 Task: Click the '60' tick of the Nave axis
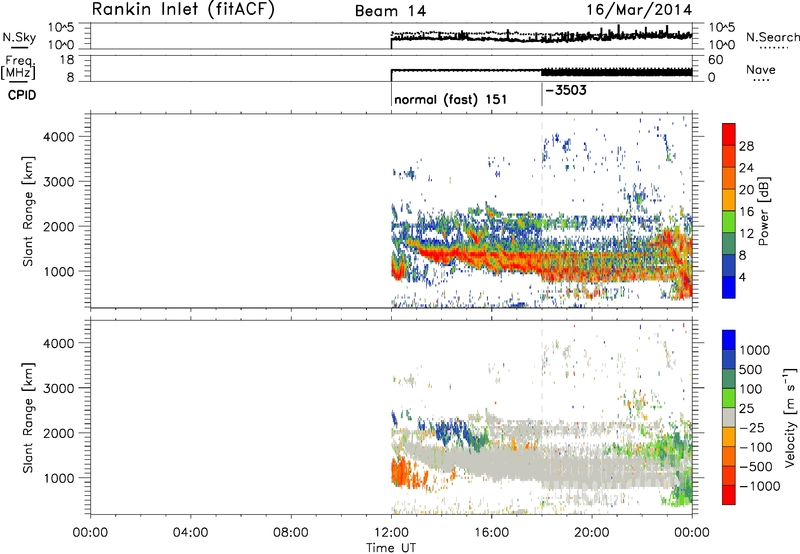click(716, 60)
